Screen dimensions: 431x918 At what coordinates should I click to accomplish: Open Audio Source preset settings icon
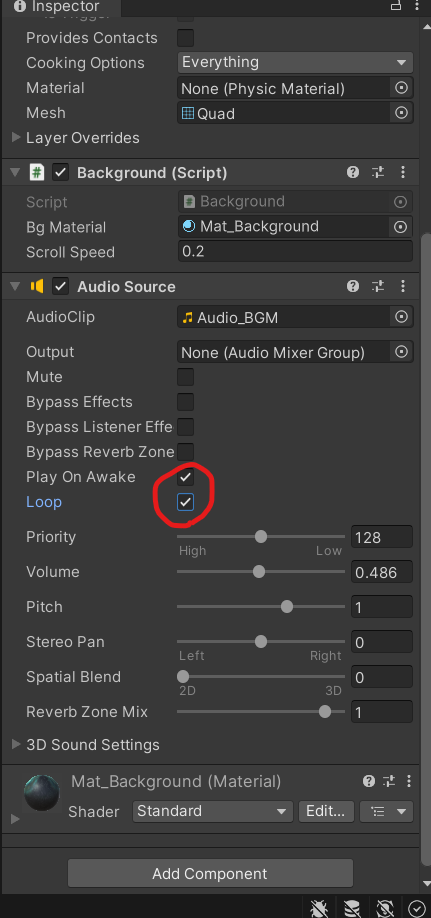tap(378, 286)
